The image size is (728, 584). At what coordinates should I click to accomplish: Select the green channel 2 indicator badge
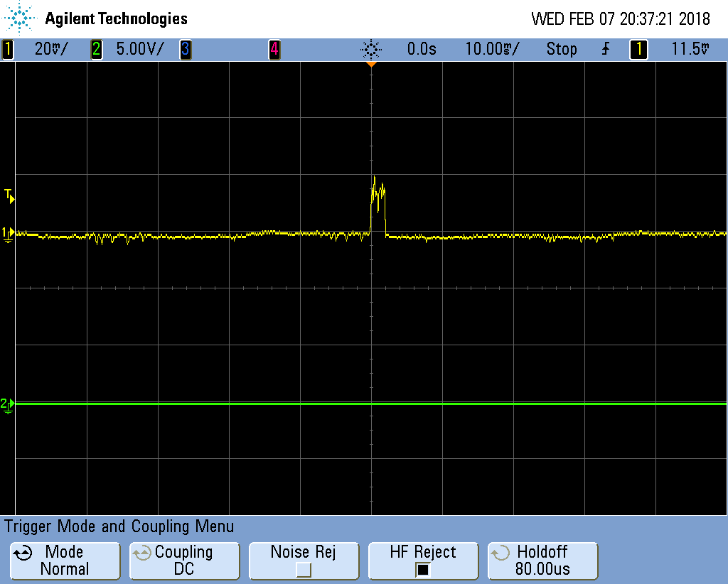coord(96,49)
